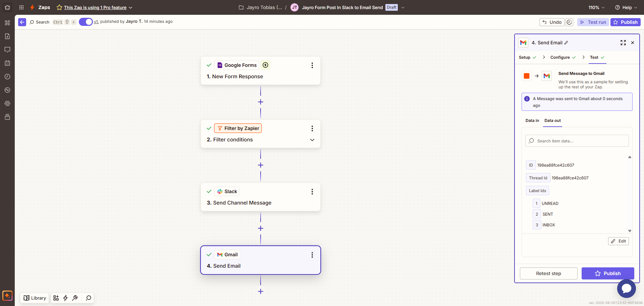Viewport: 644px width, 306px height.
Task: Open the chat support bubble
Action: click(x=626, y=288)
